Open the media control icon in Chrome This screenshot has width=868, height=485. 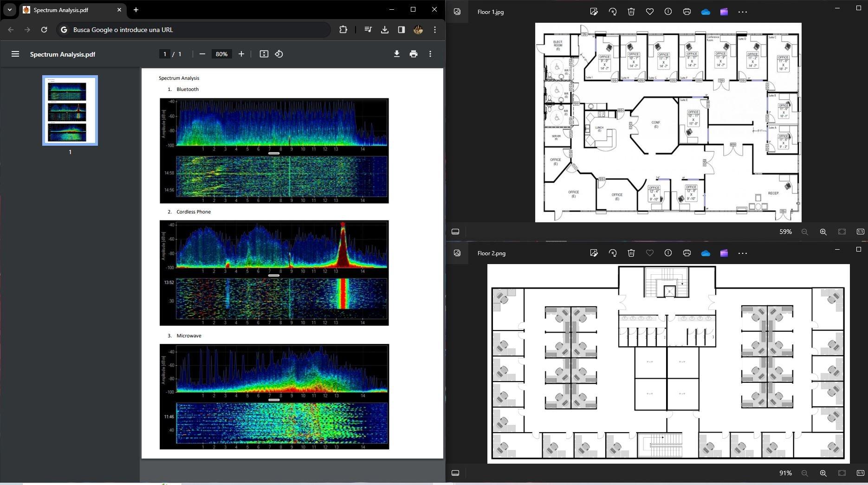pyautogui.click(x=368, y=30)
